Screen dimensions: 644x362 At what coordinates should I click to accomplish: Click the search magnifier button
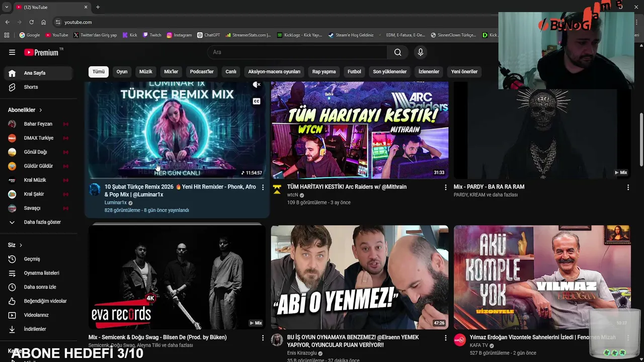(398, 52)
